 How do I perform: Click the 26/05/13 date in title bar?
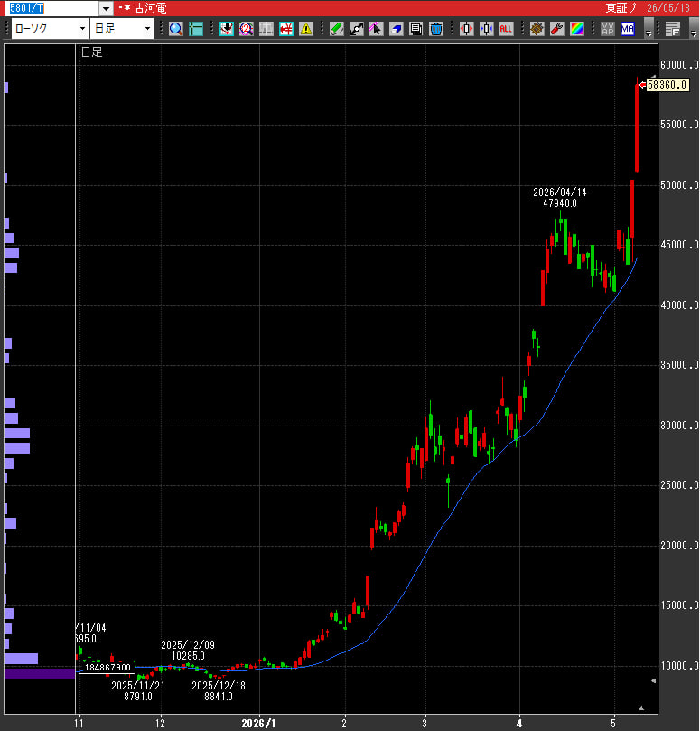tap(667, 8)
